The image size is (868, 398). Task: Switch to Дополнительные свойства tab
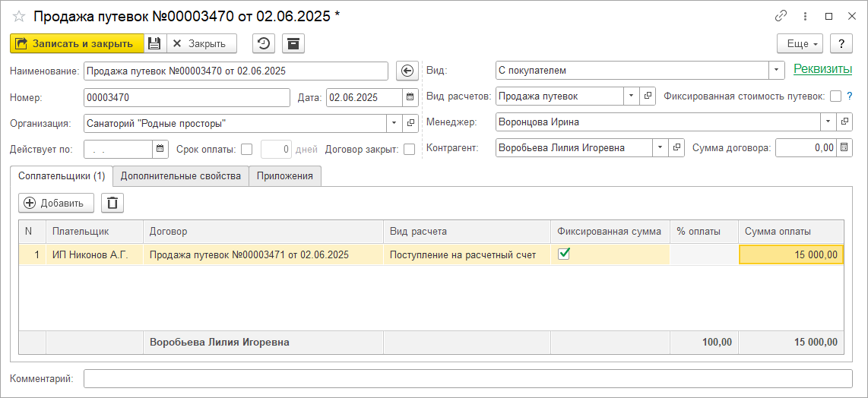point(180,176)
